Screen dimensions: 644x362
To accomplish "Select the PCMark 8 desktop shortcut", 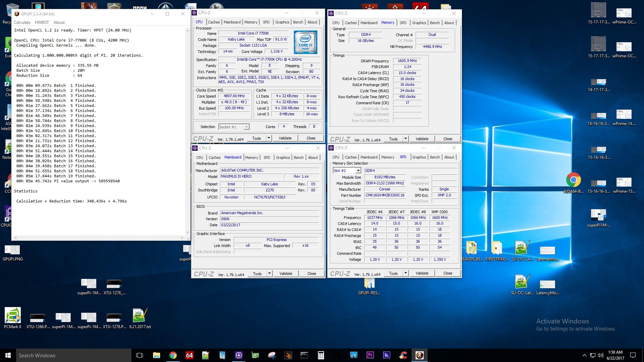I will 13,318.
